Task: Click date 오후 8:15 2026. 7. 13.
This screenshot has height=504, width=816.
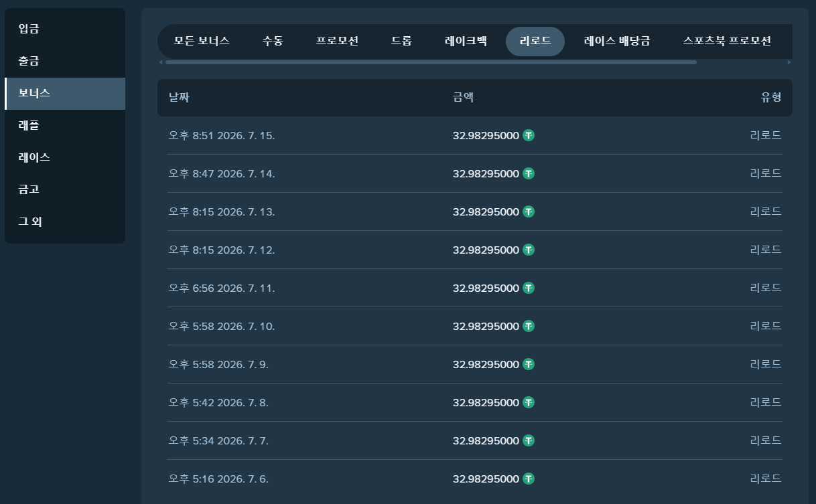Action: tap(222, 212)
